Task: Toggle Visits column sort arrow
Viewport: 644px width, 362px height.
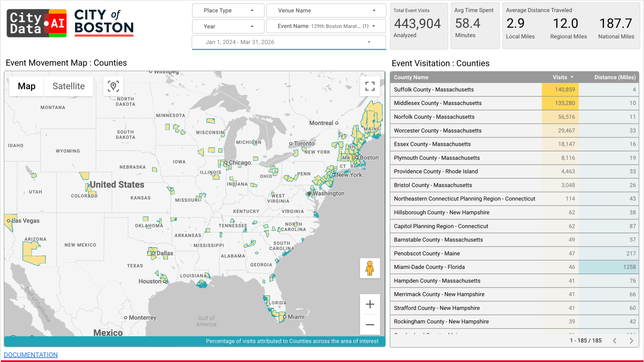Action: tap(572, 77)
